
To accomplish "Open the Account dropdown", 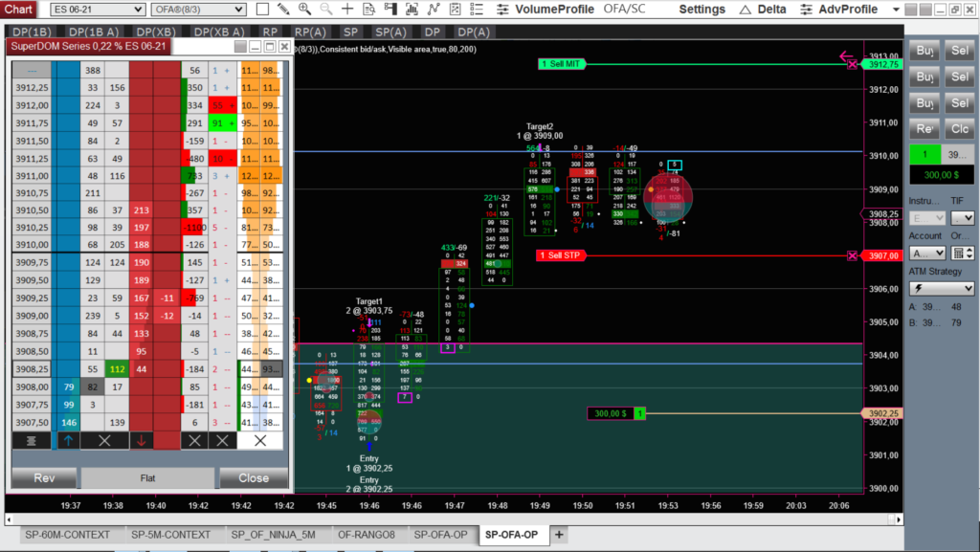I will pyautogui.click(x=926, y=253).
